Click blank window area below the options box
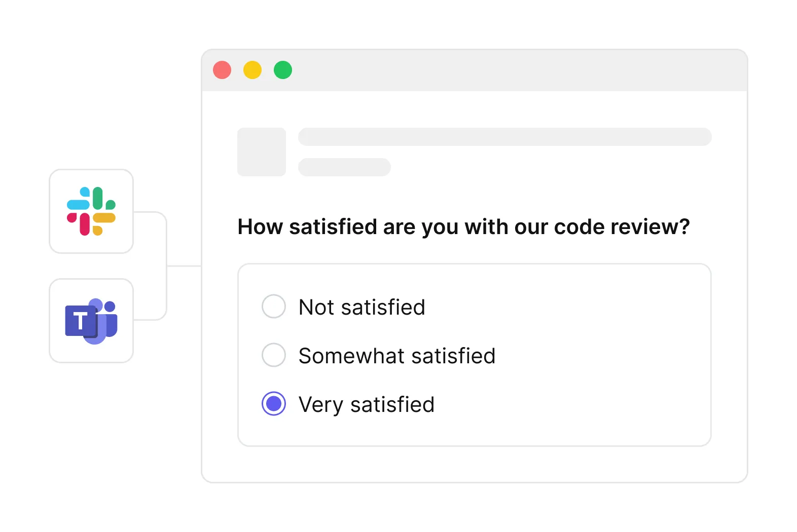Image resolution: width=797 pixels, height=532 pixels. click(x=475, y=464)
